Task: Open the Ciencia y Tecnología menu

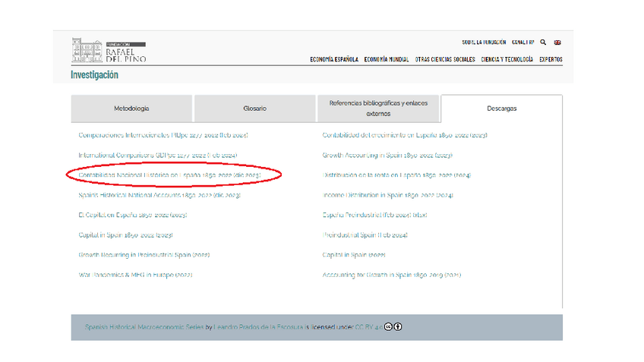Action: [507, 59]
